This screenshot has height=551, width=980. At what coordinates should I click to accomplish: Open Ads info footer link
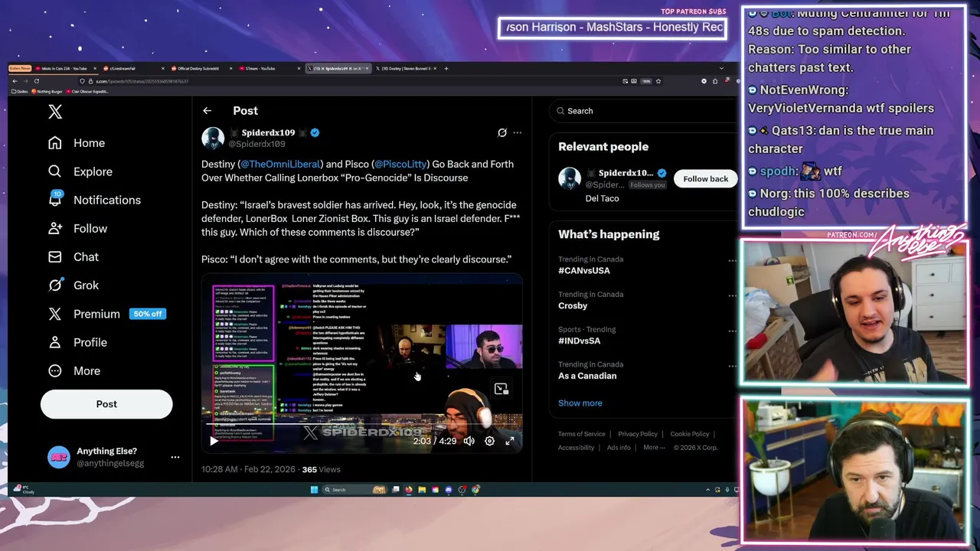click(619, 448)
